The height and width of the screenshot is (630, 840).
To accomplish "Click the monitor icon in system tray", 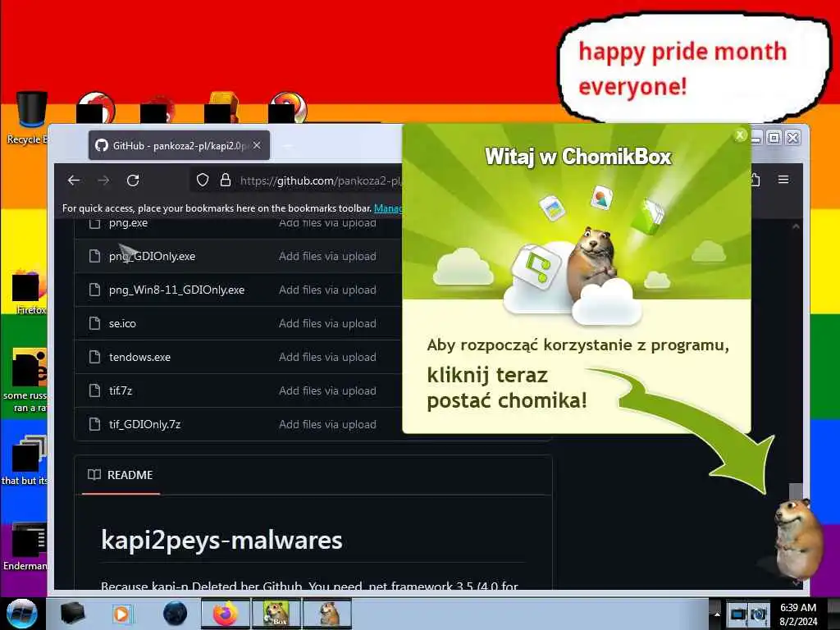I will tap(738, 614).
